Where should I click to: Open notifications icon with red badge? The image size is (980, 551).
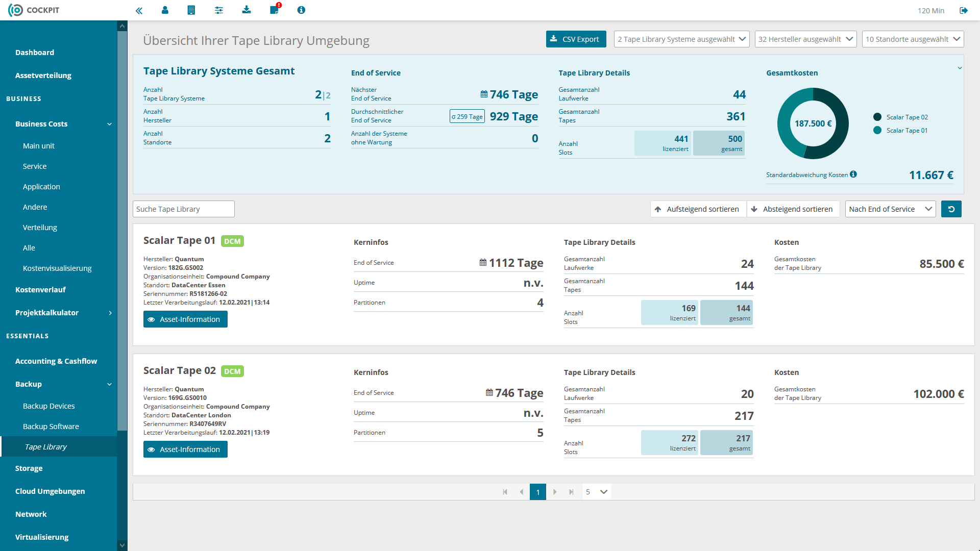[275, 9]
